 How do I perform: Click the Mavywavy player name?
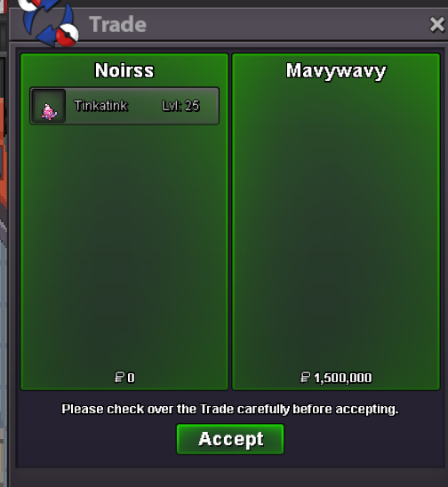[x=336, y=71]
